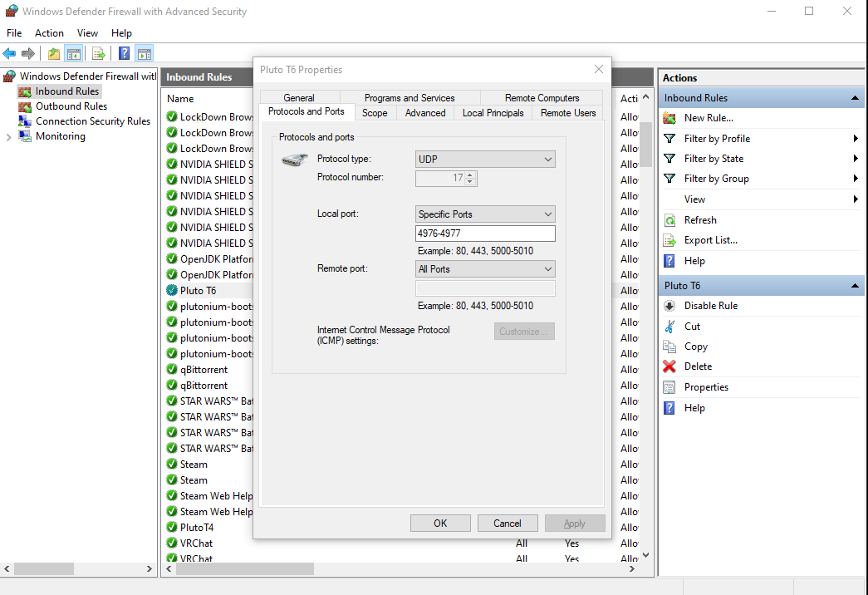Click the Forward arrow toolbar icon

click(x=27, y=54)
